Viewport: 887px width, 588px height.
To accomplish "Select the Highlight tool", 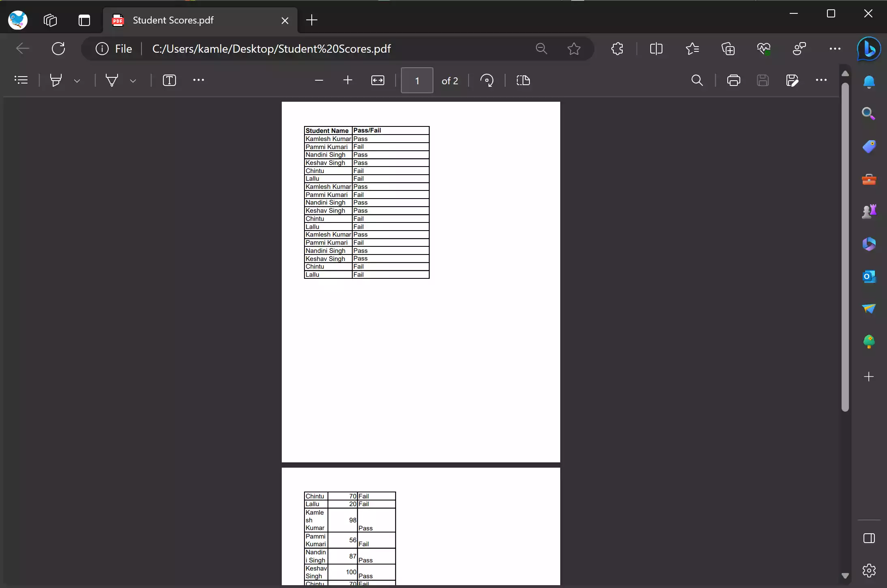I will (x=56, y=80).
